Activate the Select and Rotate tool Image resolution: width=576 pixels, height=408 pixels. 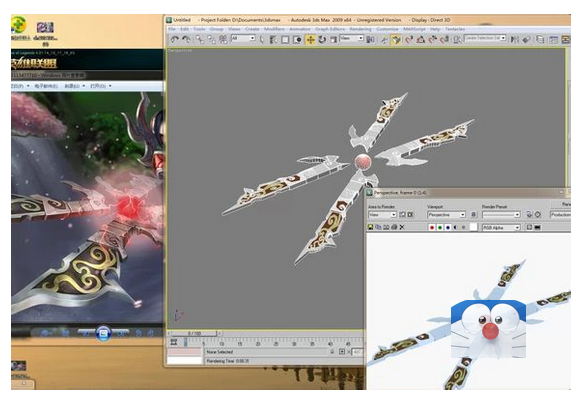(322, 39)
